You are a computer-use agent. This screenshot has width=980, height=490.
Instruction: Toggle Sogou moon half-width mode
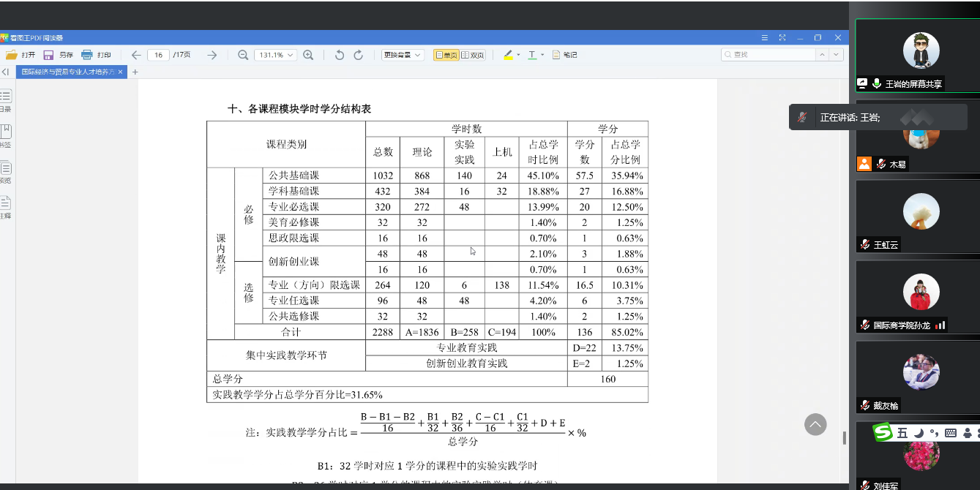point(918,433)
